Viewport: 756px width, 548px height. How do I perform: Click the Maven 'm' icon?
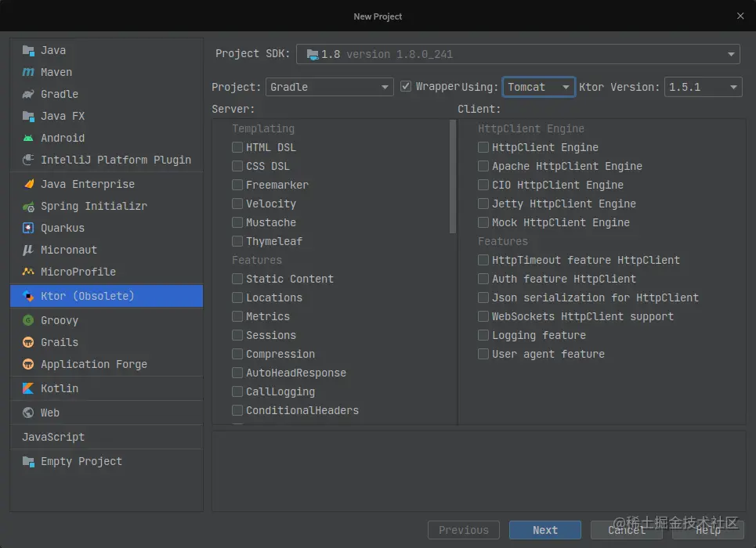(x=28, y=72)
